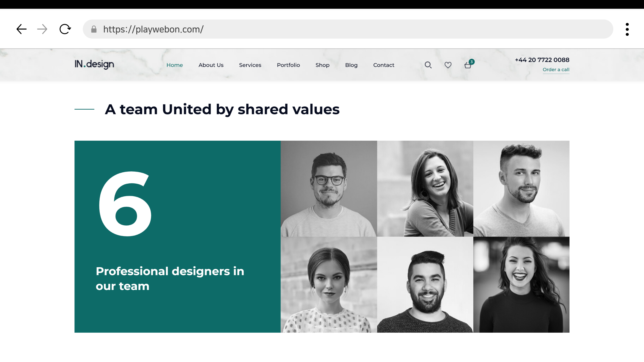The height and width of the screenshot is (362, 644).
Task: Click the +44 20 7722 0088 phone number
Action: (542, 60)
